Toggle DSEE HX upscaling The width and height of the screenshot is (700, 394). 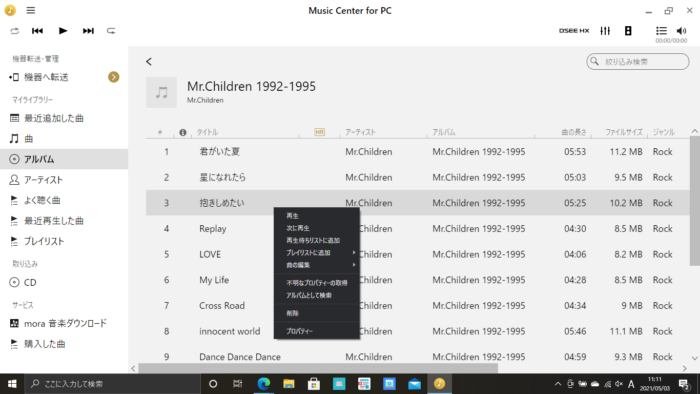[574, 31]
